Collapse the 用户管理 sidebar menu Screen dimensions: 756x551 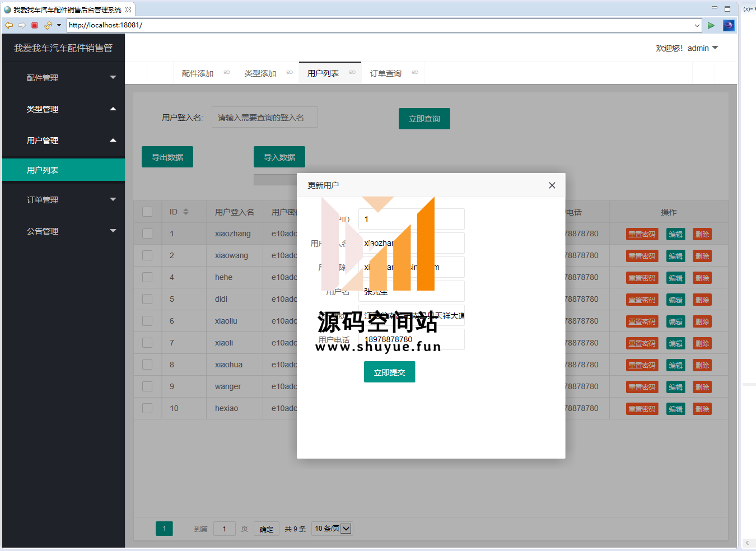(x=63, y=141)
